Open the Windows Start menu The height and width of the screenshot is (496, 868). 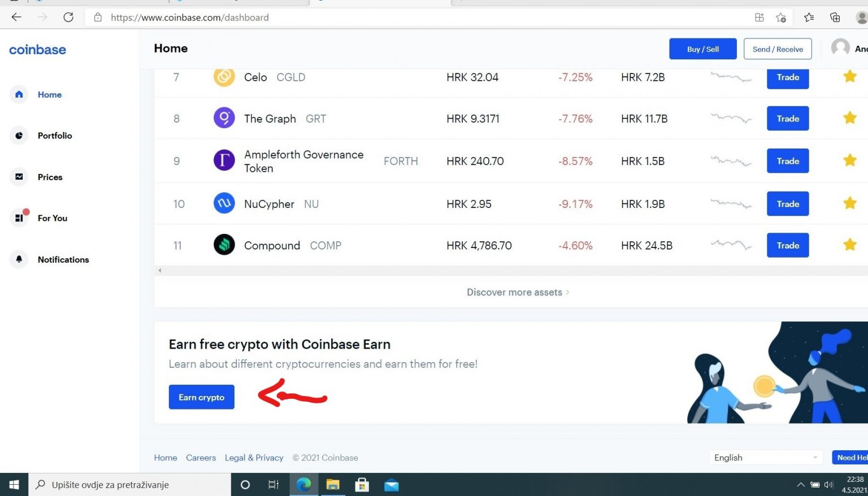point(14,485)
